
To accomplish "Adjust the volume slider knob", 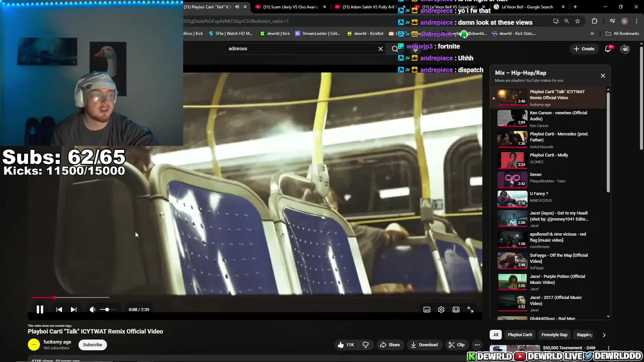I will point(107,310).
